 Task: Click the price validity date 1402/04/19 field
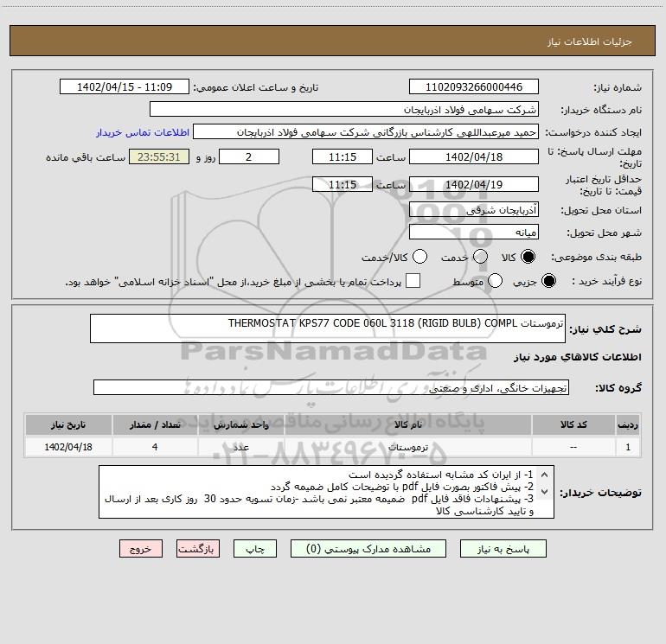(474, 184)
